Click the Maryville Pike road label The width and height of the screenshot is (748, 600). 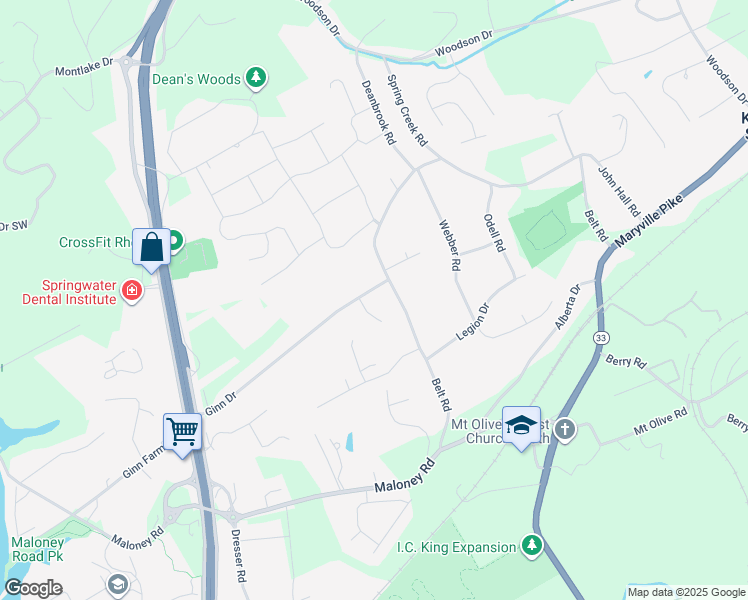click(x=649, y=221)
